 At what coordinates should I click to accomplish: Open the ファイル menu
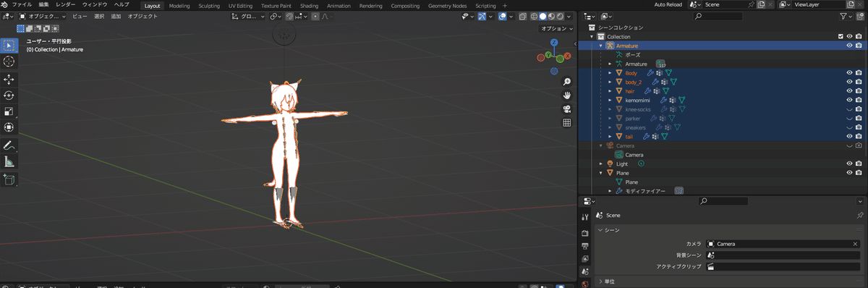[x=22, y=5]
